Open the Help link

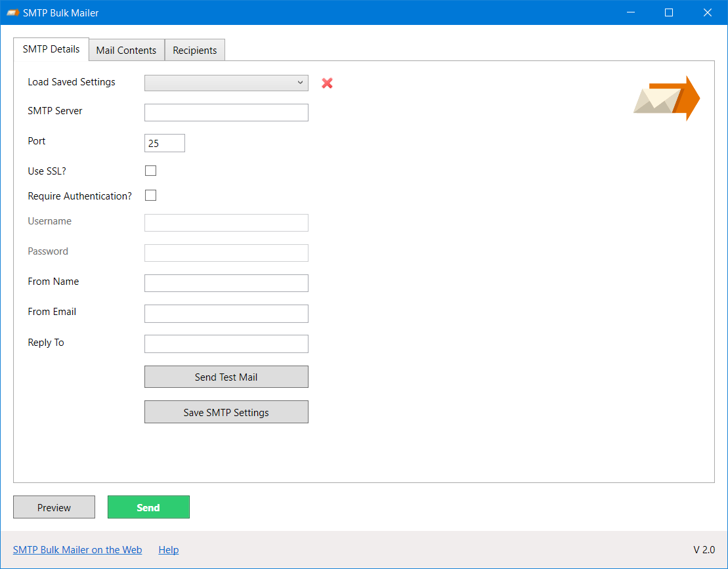pos(169,550)
